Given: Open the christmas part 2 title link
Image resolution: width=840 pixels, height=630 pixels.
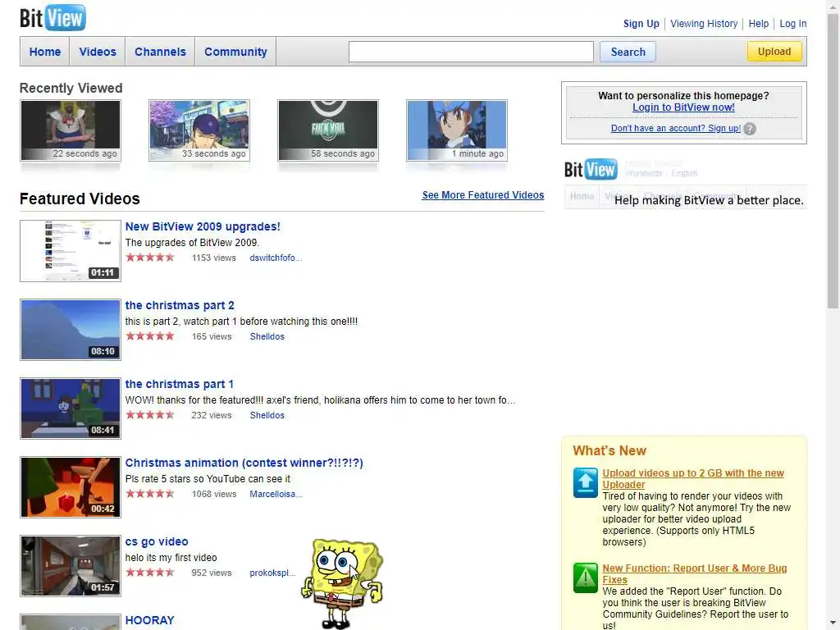Looking at the screenshot, I should 180,305.
